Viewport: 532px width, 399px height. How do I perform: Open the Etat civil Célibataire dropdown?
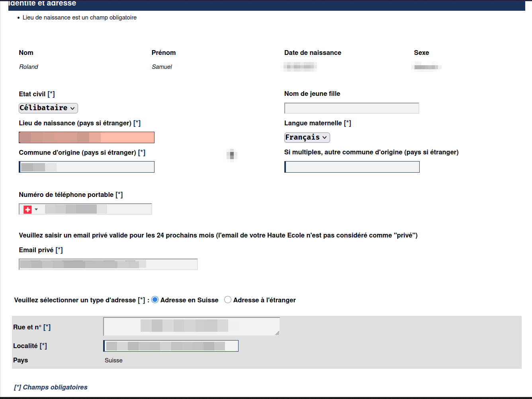48,108
